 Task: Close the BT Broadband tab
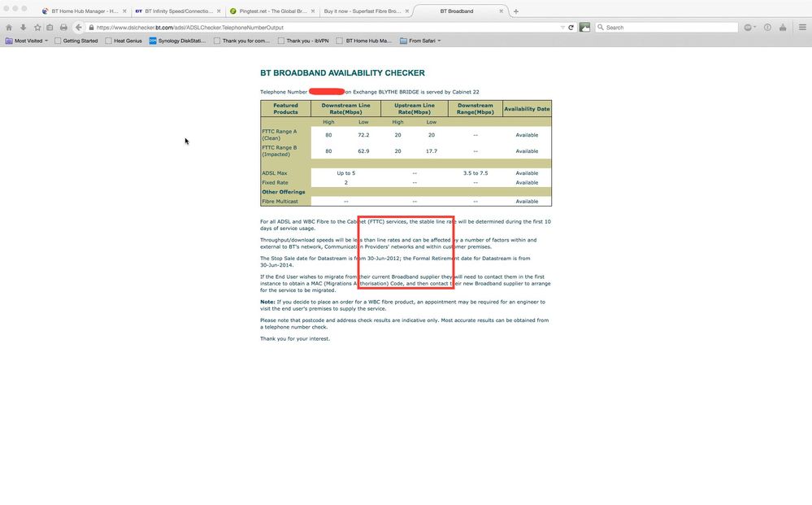coord(501,11)
